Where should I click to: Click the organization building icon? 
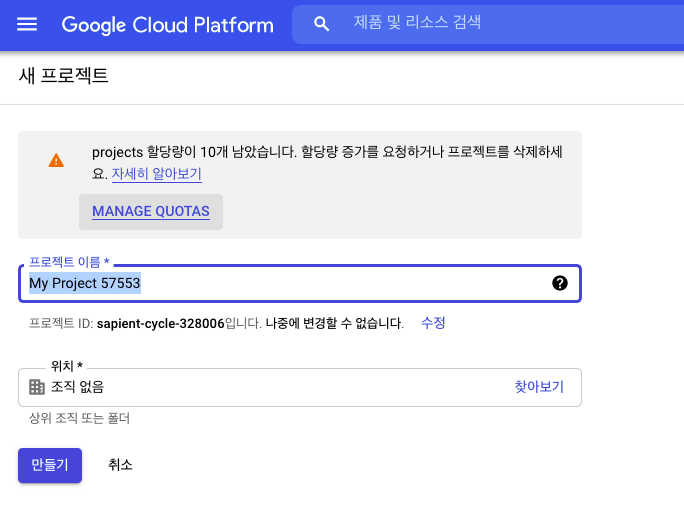click(37, 387)
